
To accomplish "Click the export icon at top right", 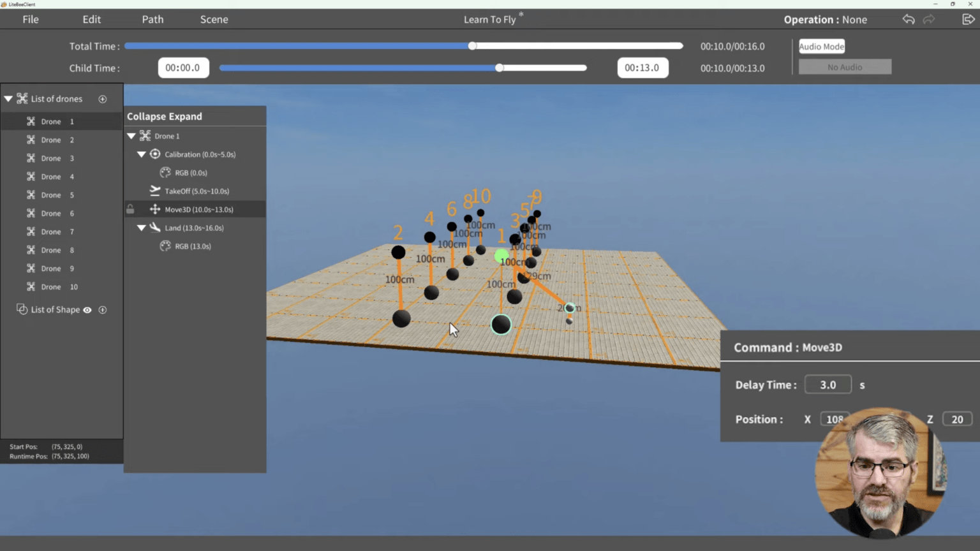I will (968, 19).
